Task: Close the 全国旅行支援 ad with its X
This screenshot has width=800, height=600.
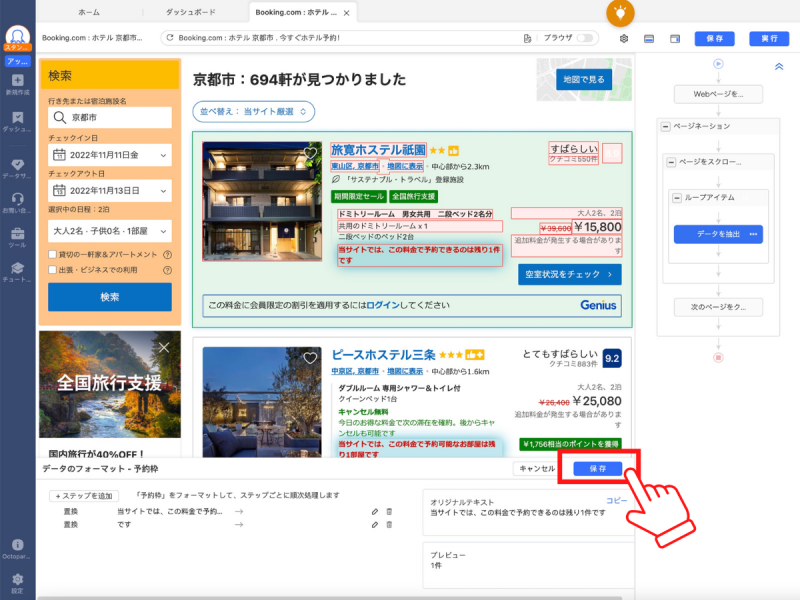Action: click(164, 347)
